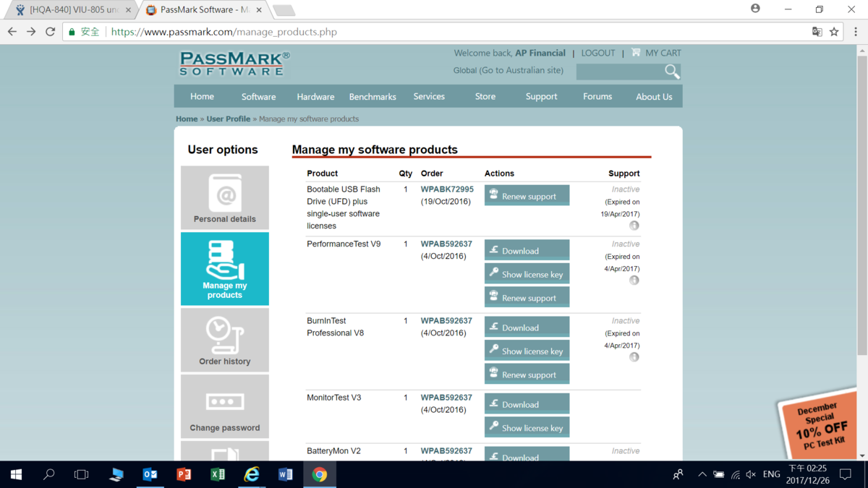Show license key for PerformanceTest V9
The height and width of the screenshot is (488, 868).
click(527, 273)
